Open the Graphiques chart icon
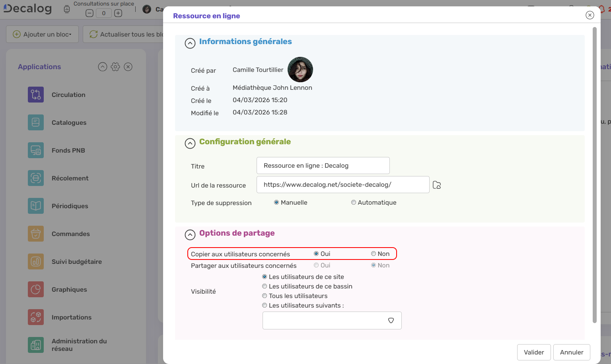The width and height of the screenshot is (611, 364). 36,289
